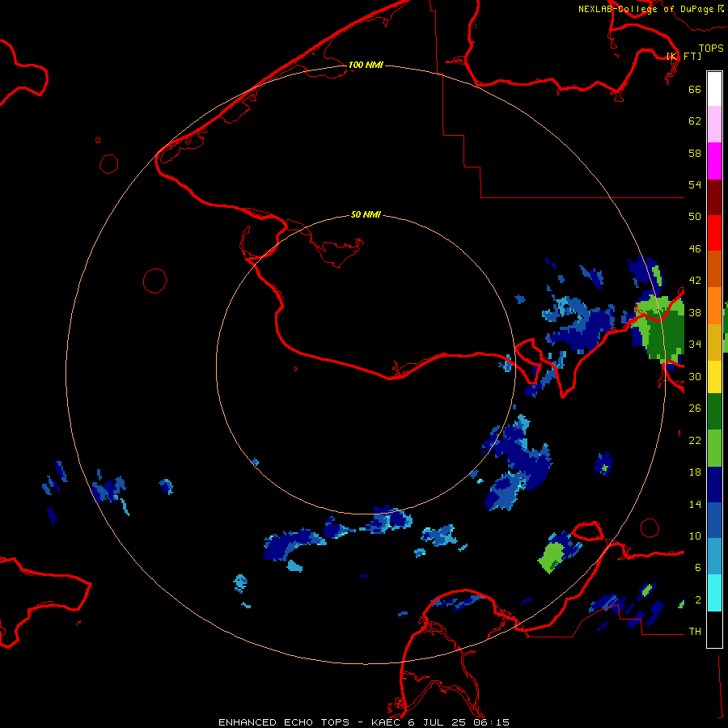Click the legend value 30
The height and width of the screenshot is (728, 728).
695,376
